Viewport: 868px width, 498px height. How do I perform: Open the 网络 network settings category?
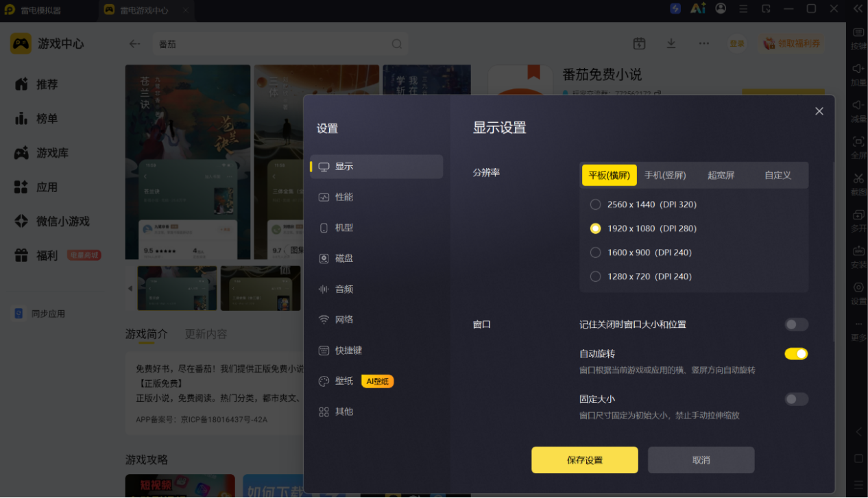tap(376, 320)
